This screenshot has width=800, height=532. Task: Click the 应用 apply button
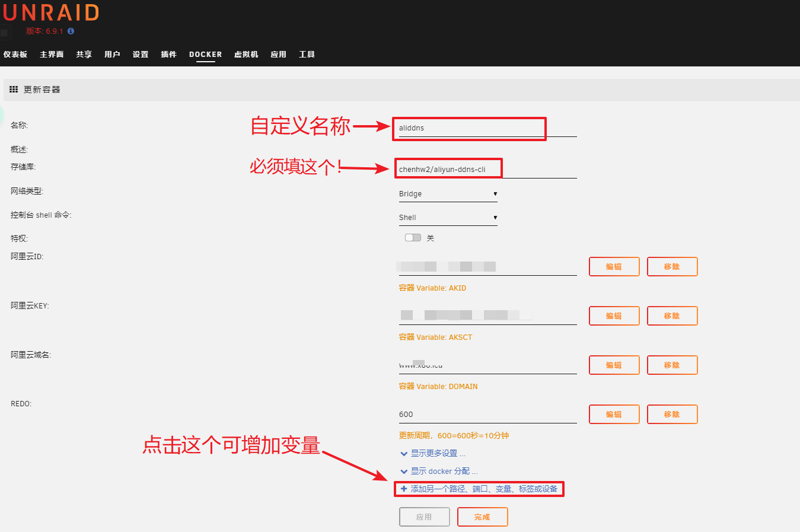(425, 517)
